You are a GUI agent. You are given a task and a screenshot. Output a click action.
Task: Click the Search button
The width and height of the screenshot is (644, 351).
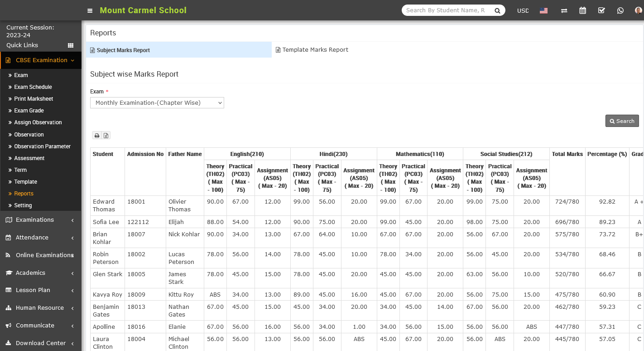(x=622, y=121)
